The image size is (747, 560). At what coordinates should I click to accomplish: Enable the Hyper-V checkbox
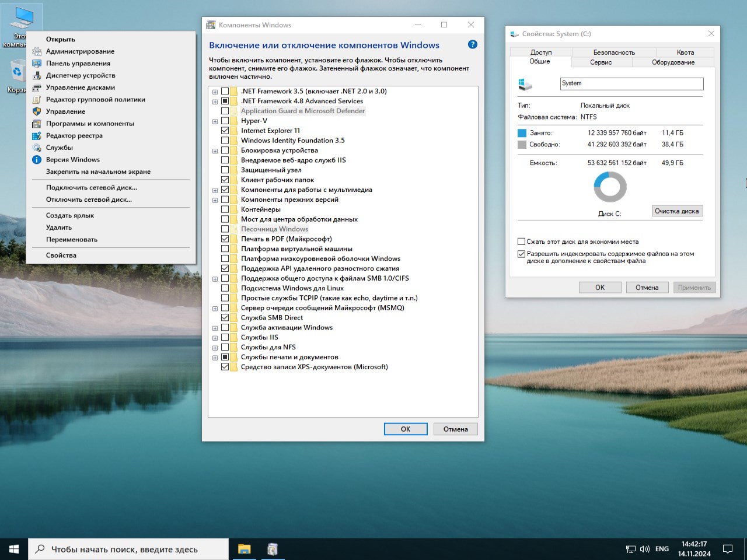(225, 121)
